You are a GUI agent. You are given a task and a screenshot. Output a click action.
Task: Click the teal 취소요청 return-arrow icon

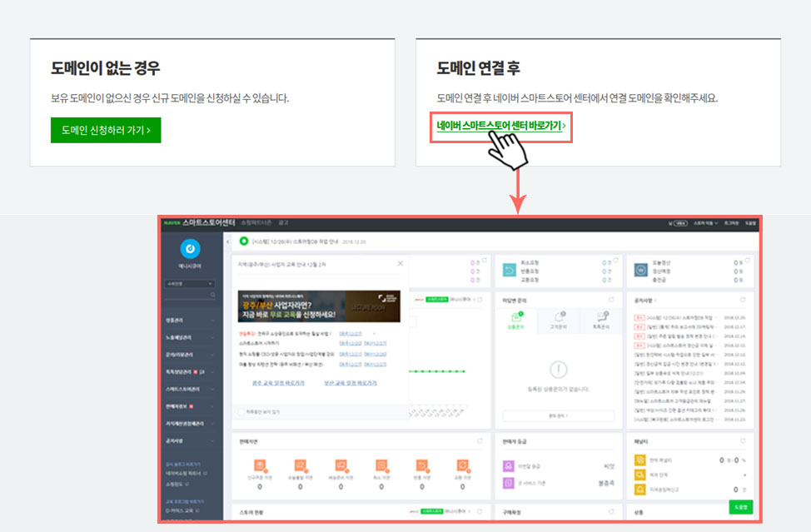[510, 270]
